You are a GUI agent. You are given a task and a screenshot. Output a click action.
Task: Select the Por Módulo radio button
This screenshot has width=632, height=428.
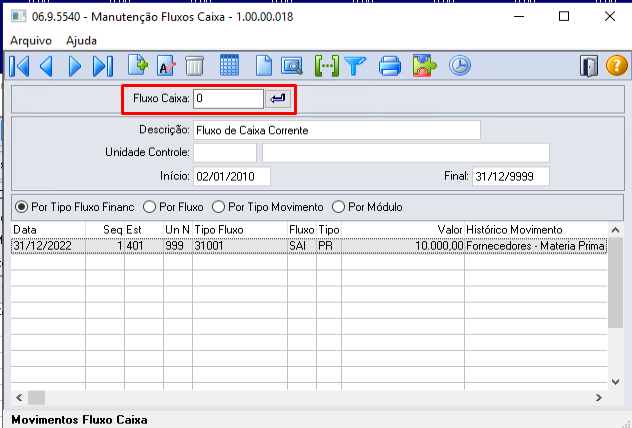click(367, 207)
